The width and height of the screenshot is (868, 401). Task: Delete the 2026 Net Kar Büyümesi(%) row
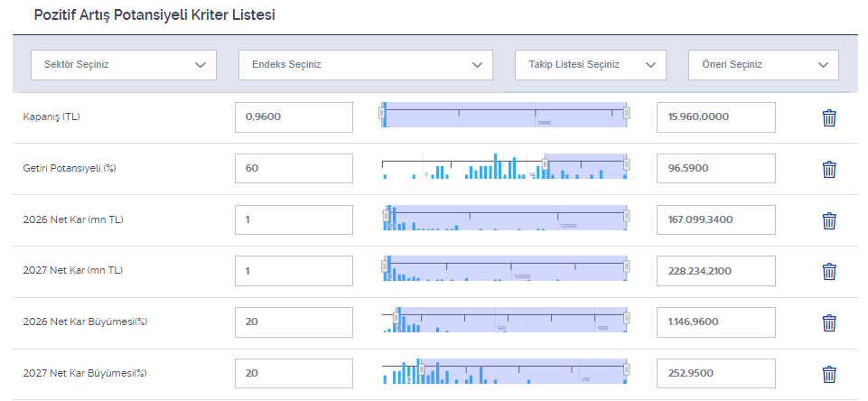(829, 323)
